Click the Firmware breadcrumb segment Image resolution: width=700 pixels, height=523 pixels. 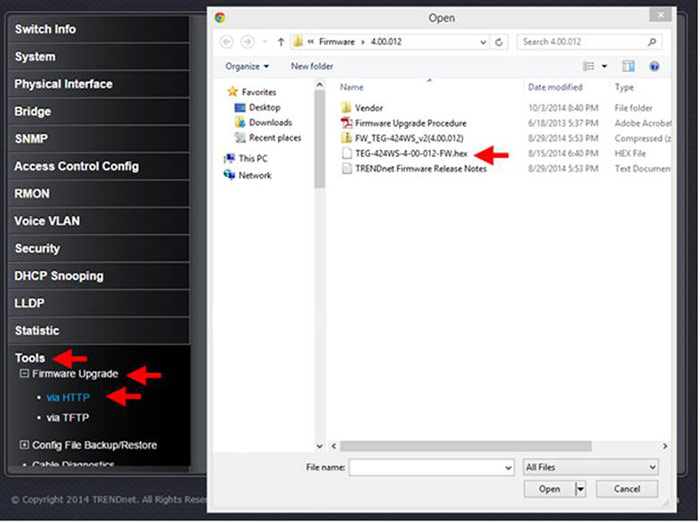pos(337,42)
